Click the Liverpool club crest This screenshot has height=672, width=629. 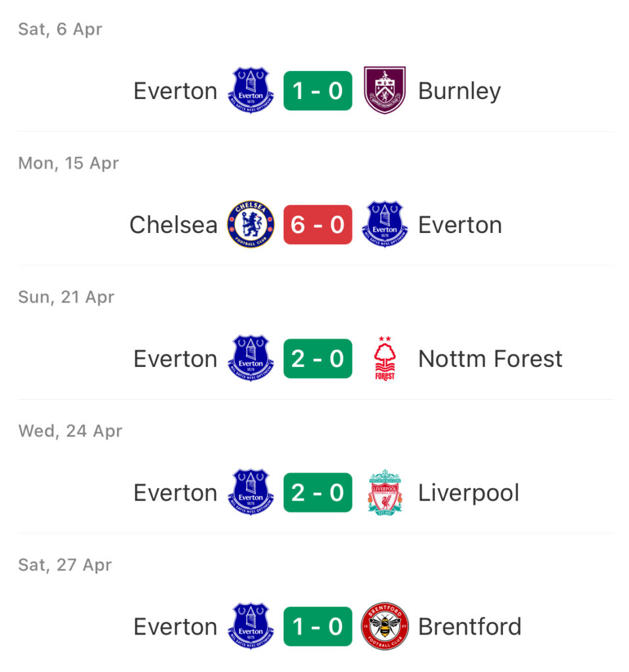coord(385,492)
